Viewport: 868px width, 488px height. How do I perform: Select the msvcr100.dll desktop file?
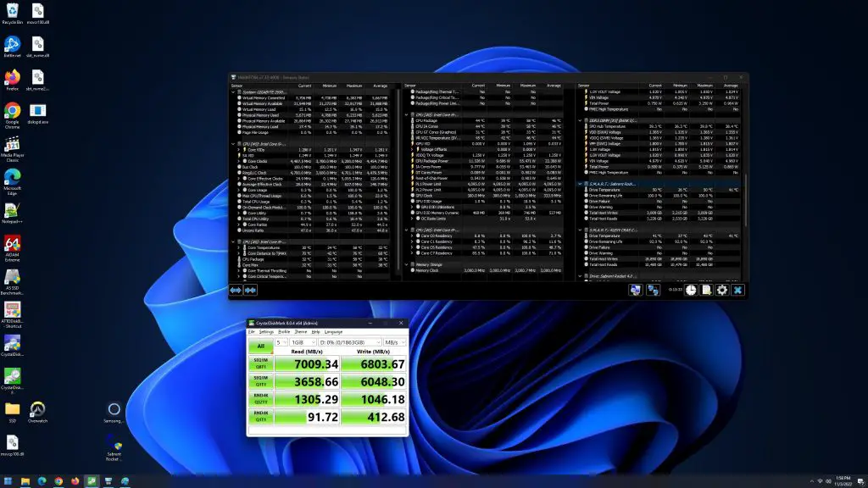coord(37,14)
